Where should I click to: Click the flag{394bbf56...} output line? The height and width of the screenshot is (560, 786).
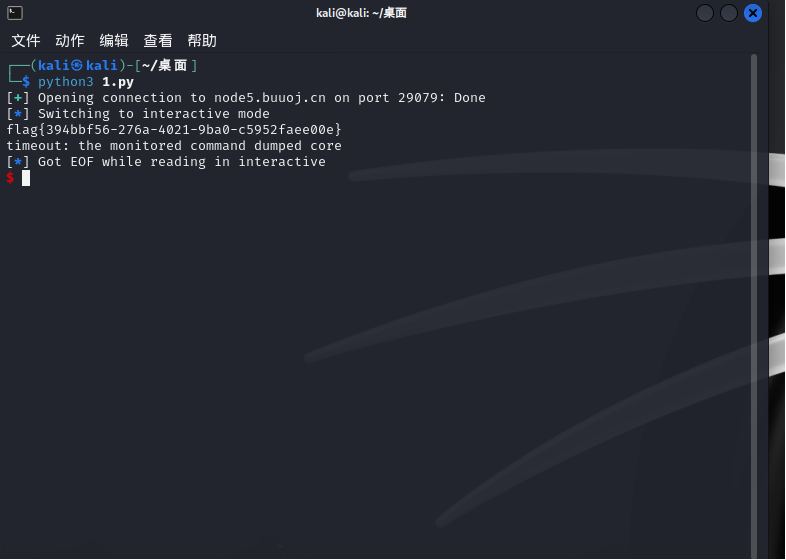pos(174,130)
